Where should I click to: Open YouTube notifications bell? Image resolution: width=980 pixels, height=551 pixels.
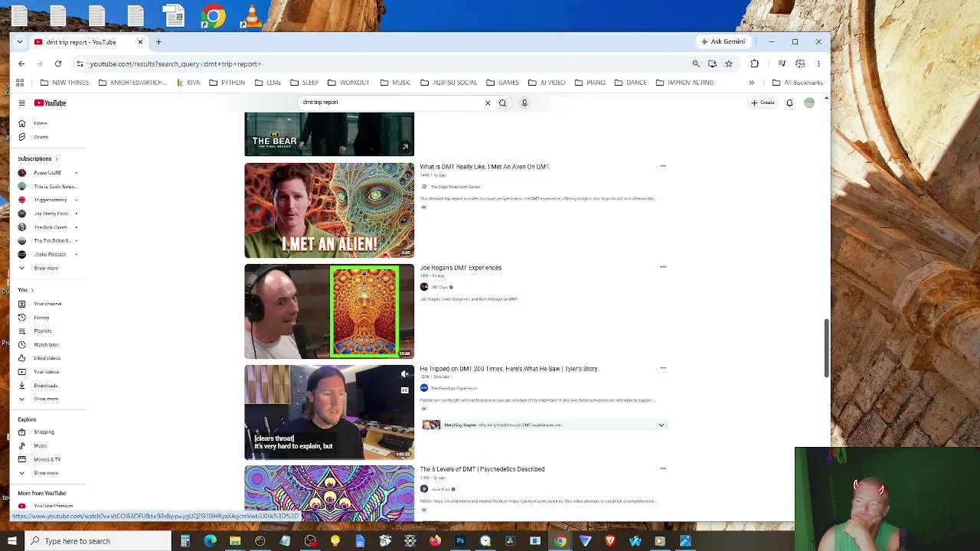point(789,103)
